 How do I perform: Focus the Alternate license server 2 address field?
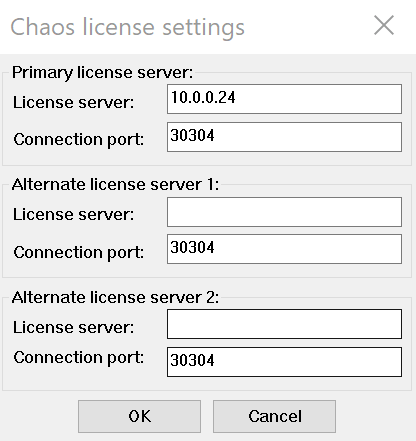pos(284,324)
